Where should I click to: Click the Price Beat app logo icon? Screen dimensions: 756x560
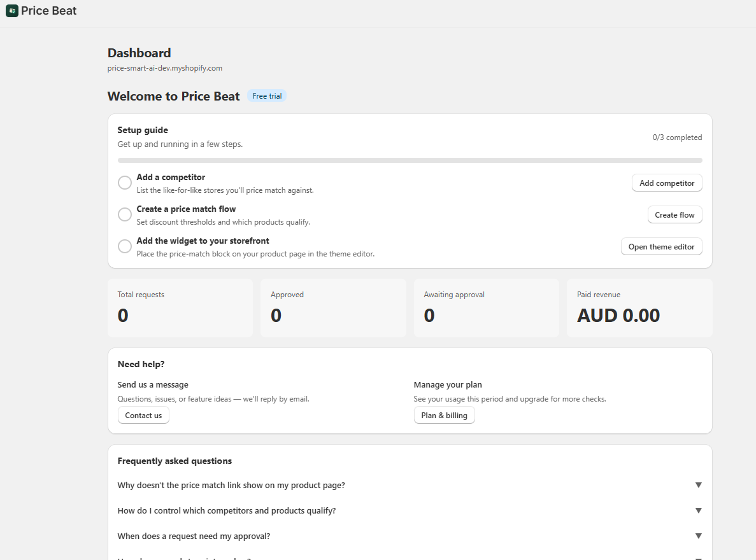click(12, 11)
